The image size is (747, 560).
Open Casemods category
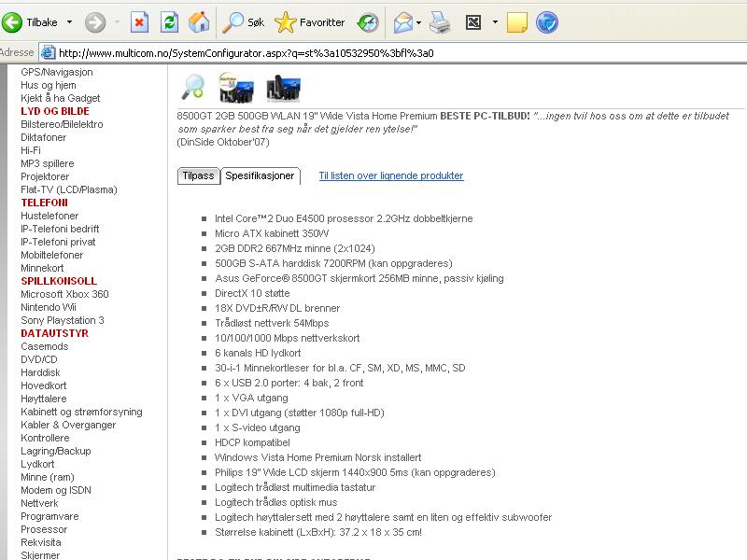(44, 346)
